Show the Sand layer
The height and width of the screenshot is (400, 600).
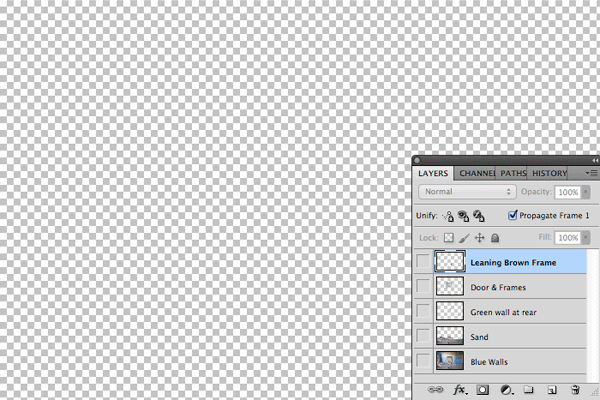coord(423,336)
